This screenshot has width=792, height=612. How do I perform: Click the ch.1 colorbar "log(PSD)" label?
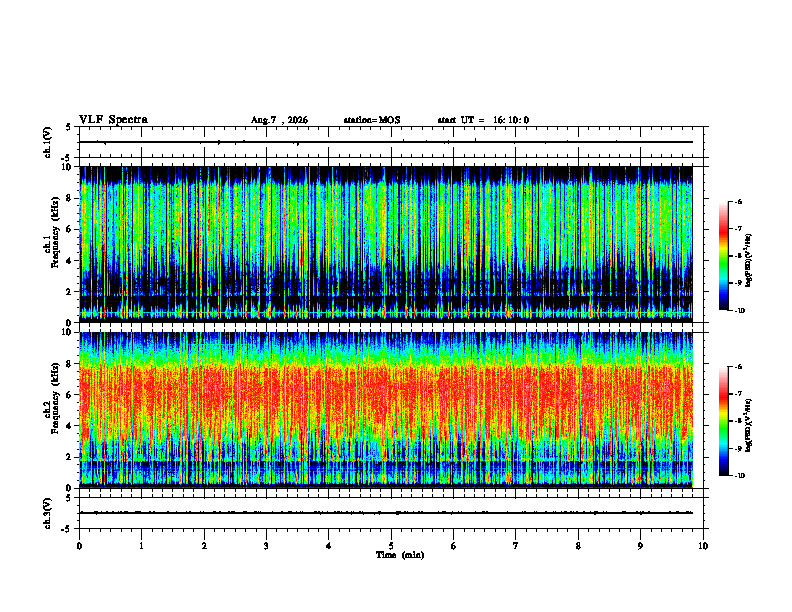pyautogui.click(x=749, y=261)
